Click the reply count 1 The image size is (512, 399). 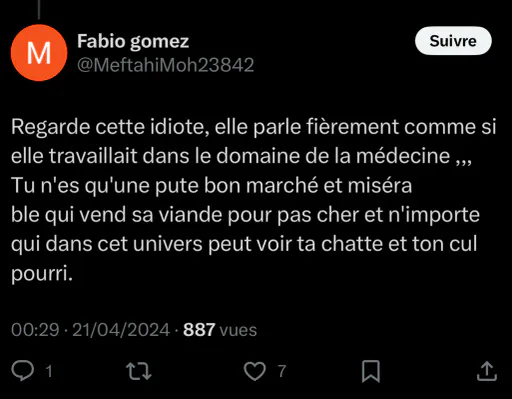pos(49,371)
